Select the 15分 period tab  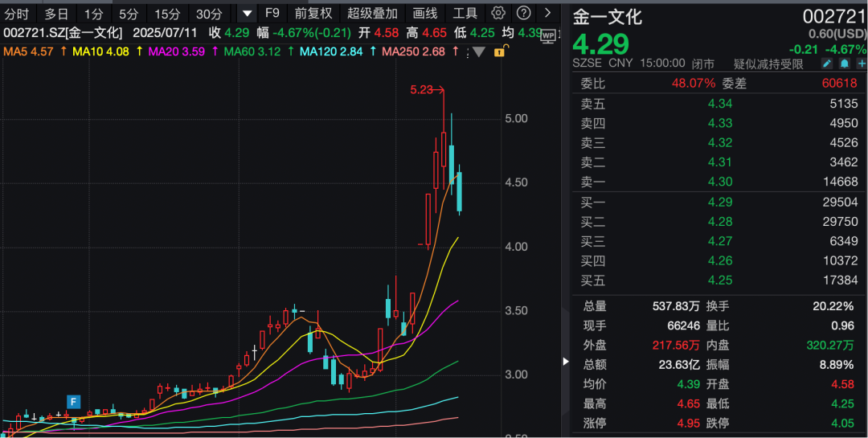[167, 13]
